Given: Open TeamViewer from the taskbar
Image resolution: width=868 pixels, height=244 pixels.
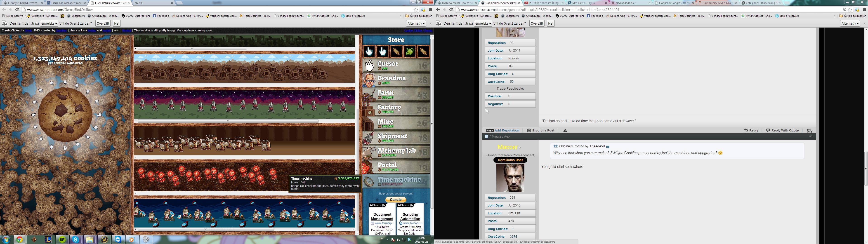Looking at the screenshot, I should [x=118, y=240].
